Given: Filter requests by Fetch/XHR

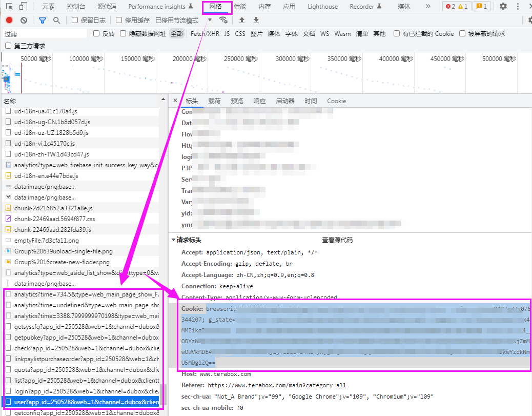Looking at the screenshot, I should click(x=204, y=34).
